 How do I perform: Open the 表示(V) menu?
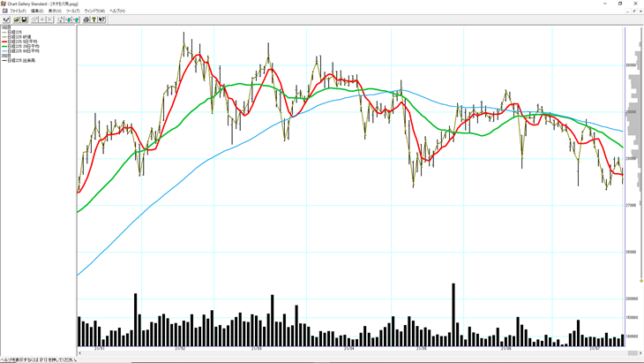55,11
